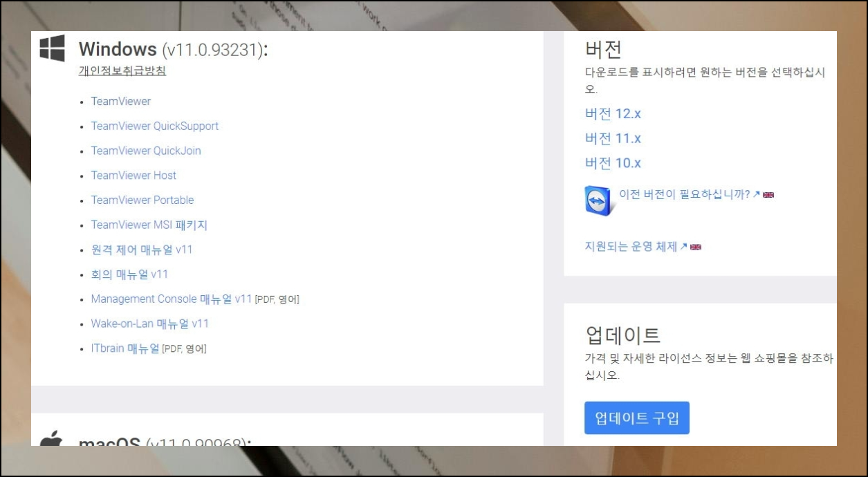
Task: Click UK flag icon beside 이전 버전이 필요하십니까
Action: (x=768, y=195)
